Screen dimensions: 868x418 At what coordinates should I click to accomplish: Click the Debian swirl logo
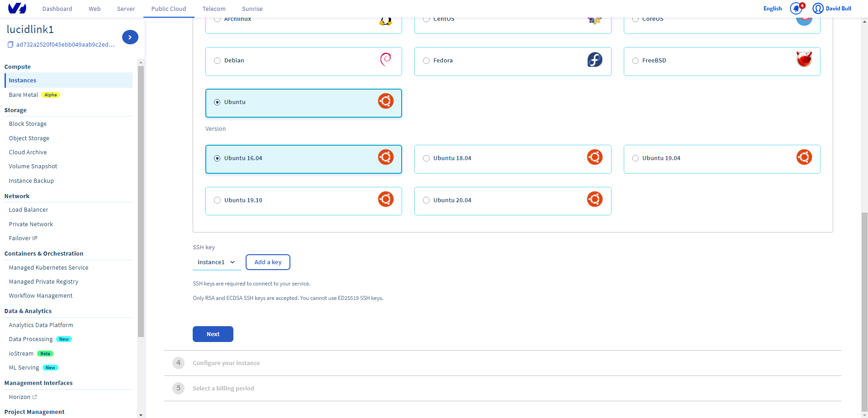[x=385, y=59]
